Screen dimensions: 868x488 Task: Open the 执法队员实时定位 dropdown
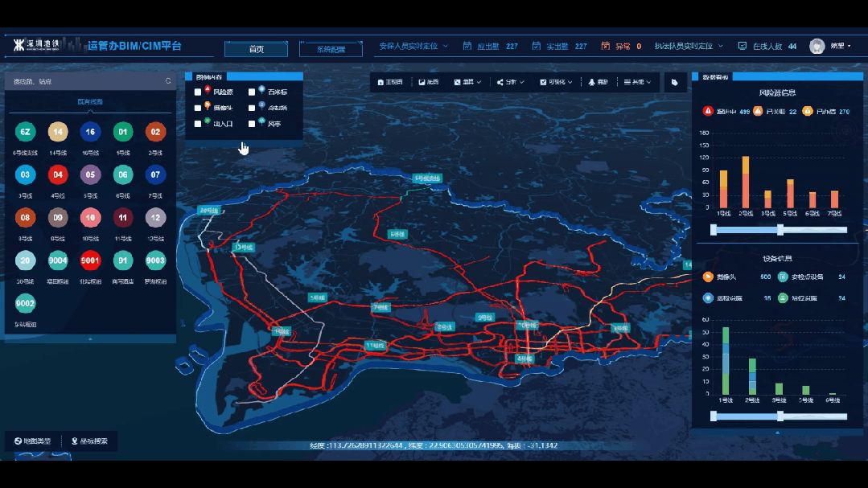coord(689,46)
